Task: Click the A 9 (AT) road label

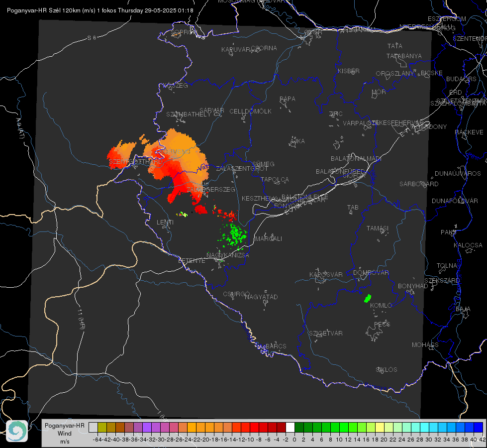Action: tap(19, 128)
